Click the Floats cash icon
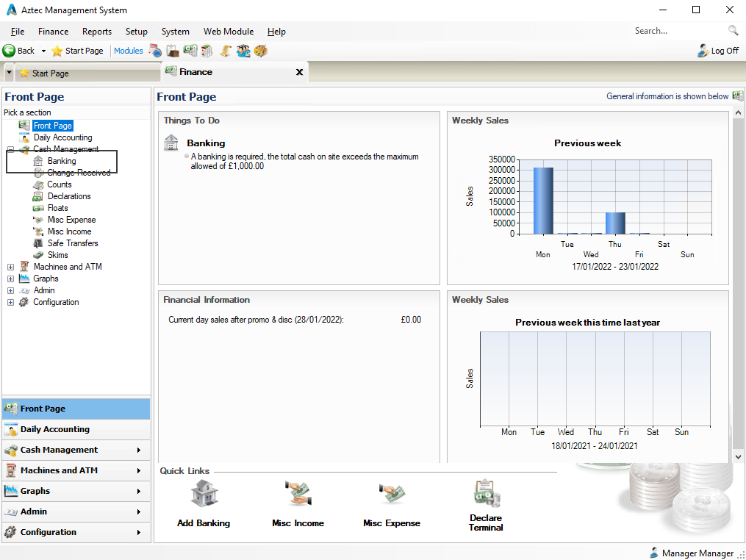746x560 pixels. click(37, 208)
